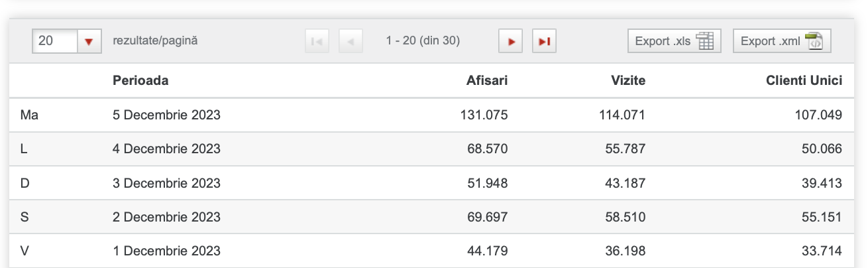The height and width of the screenshot is (268, 868).
Task: Click the page range text 1 - 20 (din 30)
Action: (423, 41)
